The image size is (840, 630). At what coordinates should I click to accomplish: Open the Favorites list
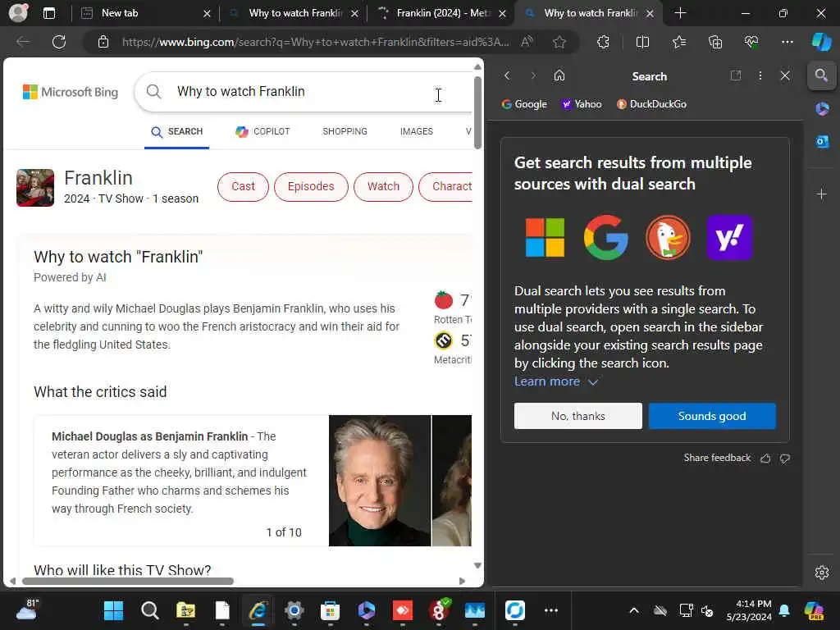click(678, 42)
